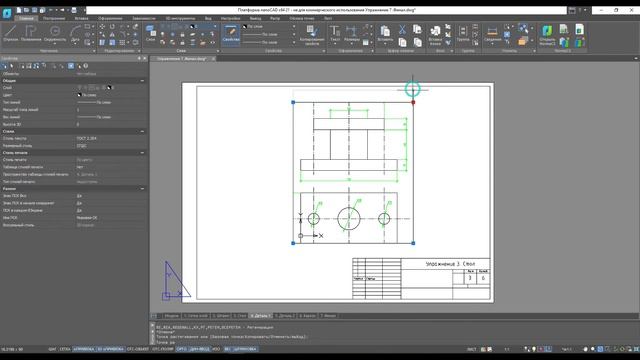Select the Окружность circle tool
The height and width of the screenshot is (360, 640).
pos(55,33)
